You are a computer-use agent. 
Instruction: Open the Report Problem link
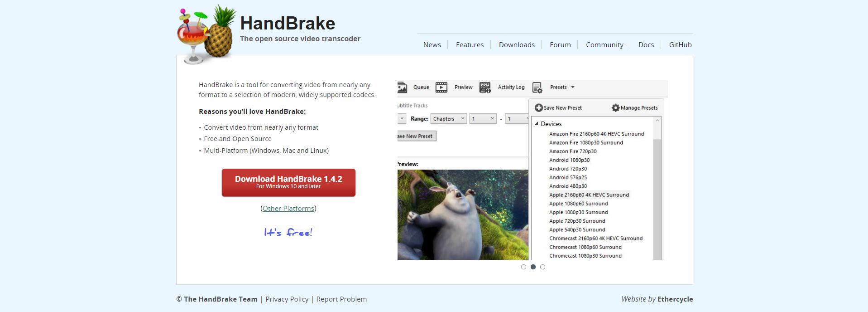pos(341,299)
